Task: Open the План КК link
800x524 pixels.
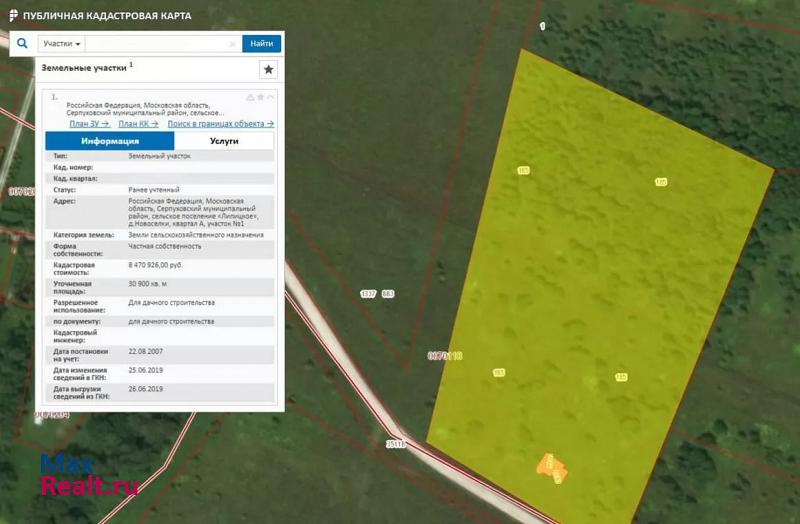Action: pos(138,124)
